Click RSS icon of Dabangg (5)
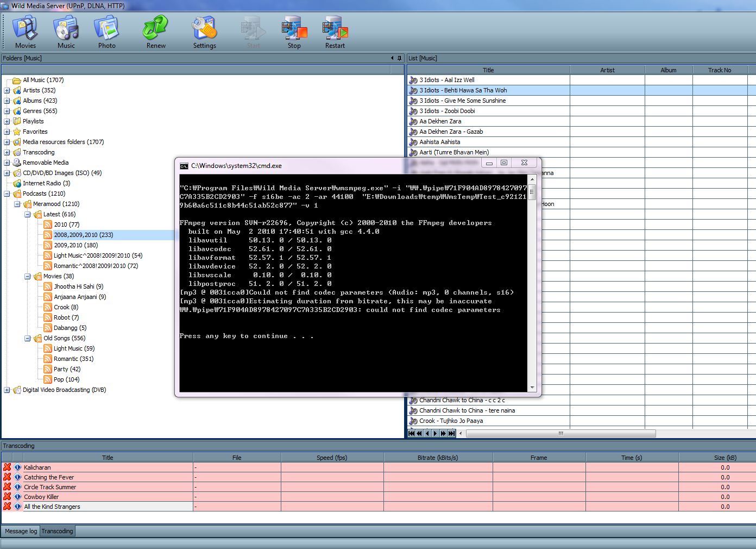 coord(48,328)
